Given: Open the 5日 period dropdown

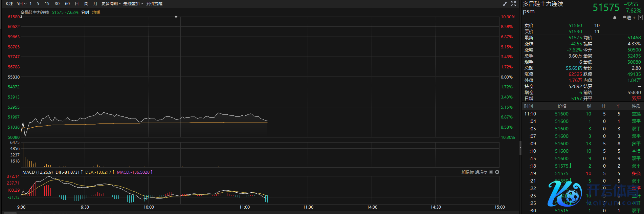Looking at the screenshot, I should pyautogui.click(x=21, y=4).
